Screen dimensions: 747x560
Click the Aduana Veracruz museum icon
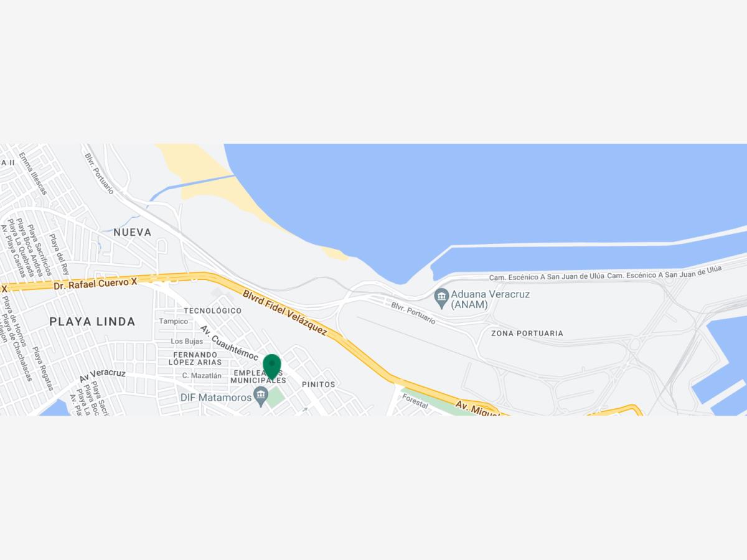pos(441,295)
